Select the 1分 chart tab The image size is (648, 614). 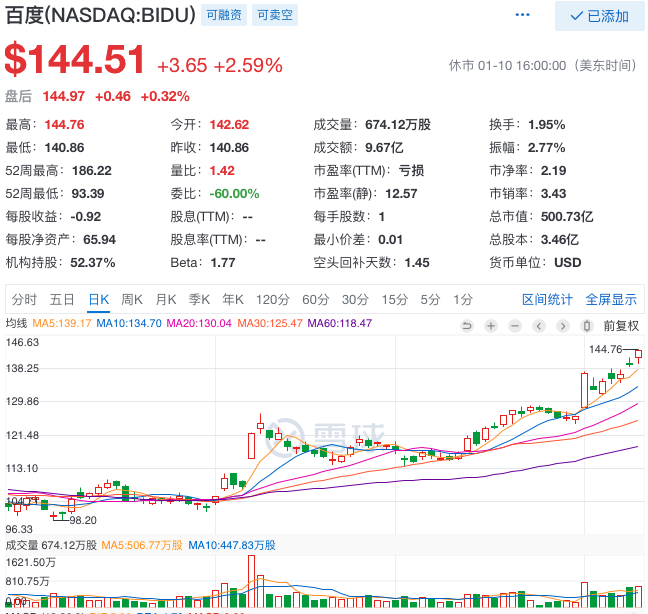pos(462,299)
